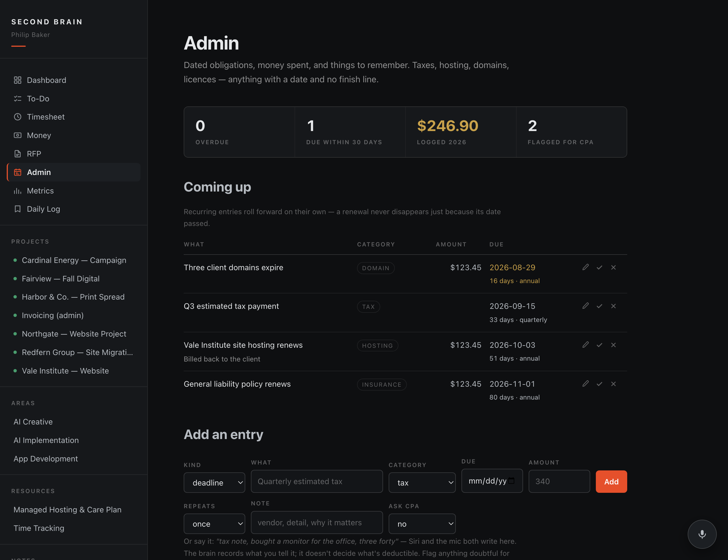Viewport: 728px width, 560px height.
Task: Open the Kind dropdown showing deadline
Action: [x=214, y=483]
